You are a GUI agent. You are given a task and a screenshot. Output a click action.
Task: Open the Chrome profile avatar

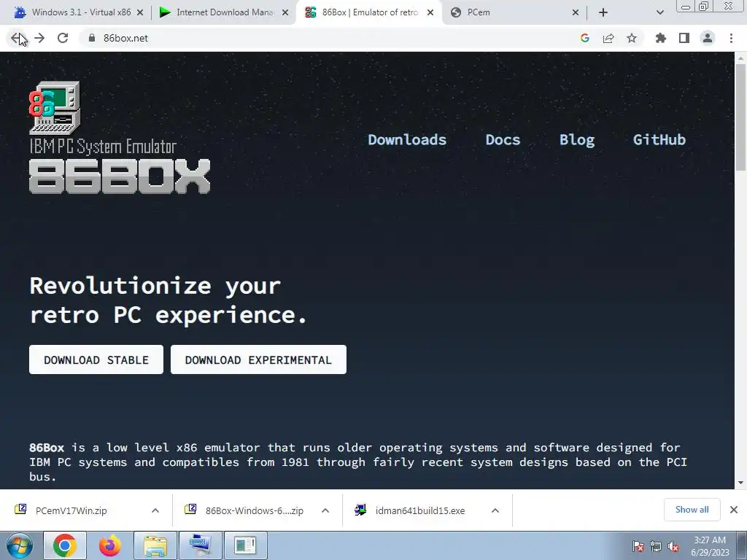708,38
